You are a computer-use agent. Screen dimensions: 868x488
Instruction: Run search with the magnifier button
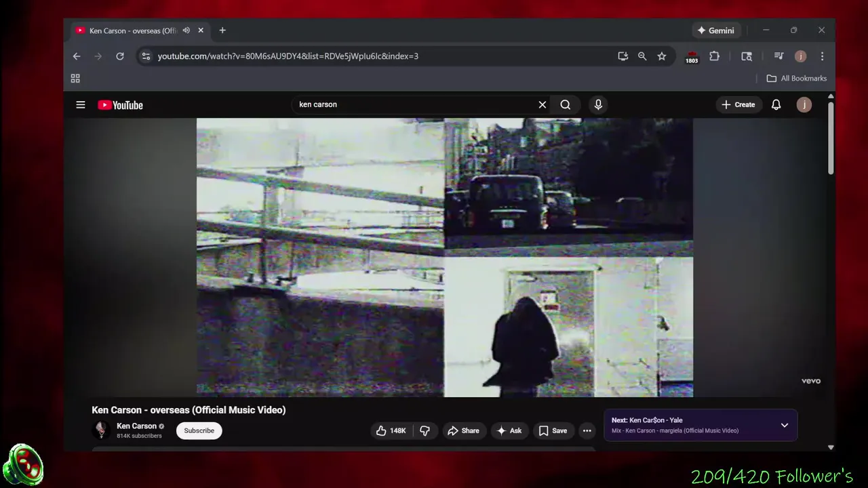pos(565,104)
